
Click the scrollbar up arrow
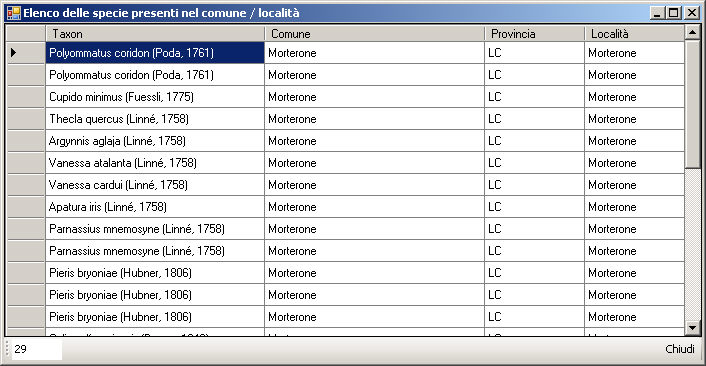tap(692, 32)
